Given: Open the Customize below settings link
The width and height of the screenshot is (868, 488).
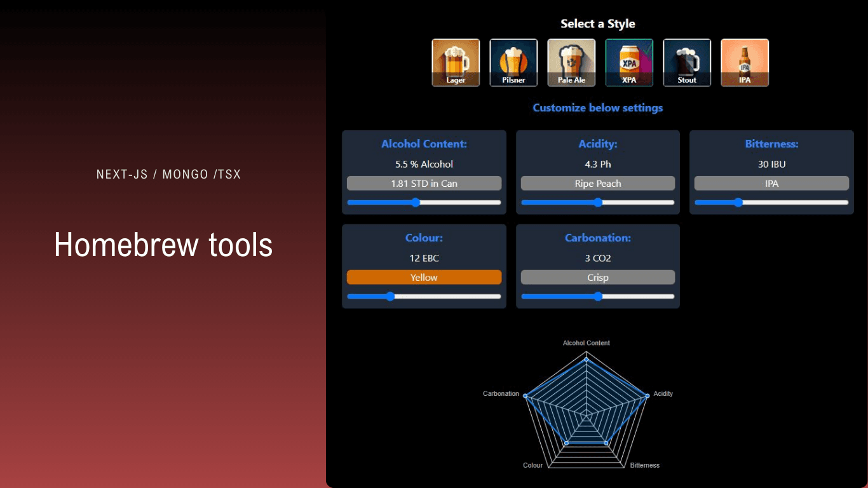Looking at the screenshot, I should [x=598, y=107].
